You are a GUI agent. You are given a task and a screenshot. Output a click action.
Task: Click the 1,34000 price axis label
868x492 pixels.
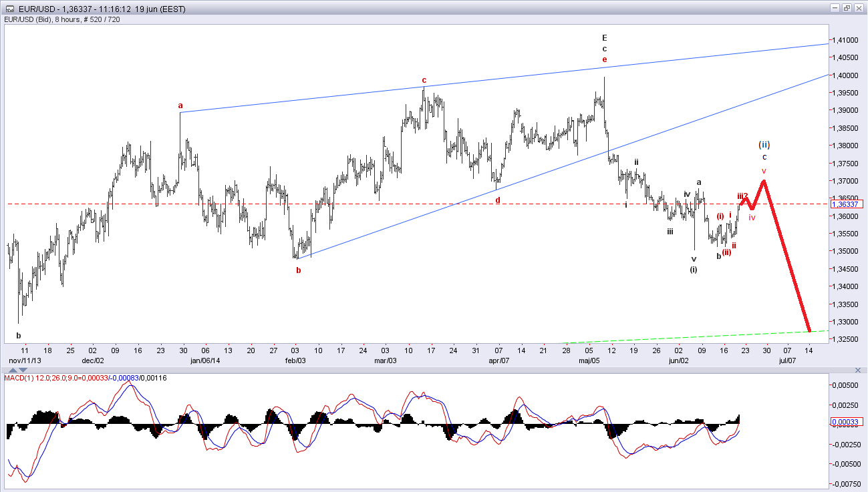pos(844,286)
